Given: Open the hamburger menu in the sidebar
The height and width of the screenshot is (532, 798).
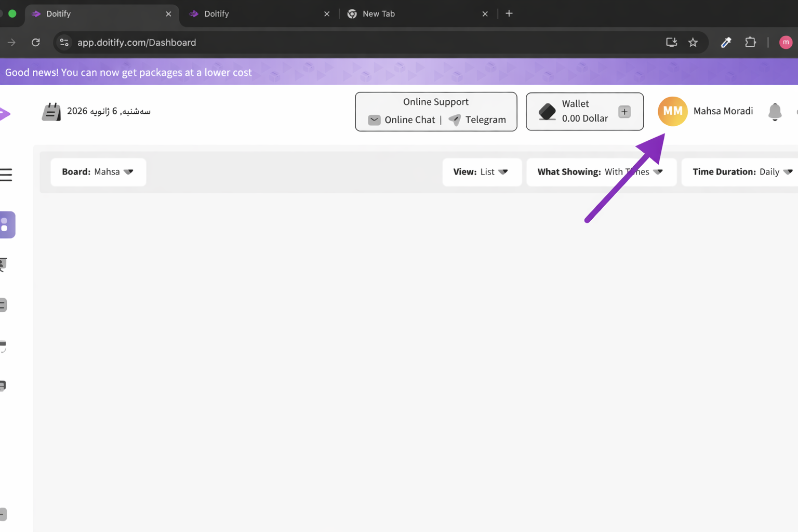Looking at the screenshot, I should tap(6, 175).
